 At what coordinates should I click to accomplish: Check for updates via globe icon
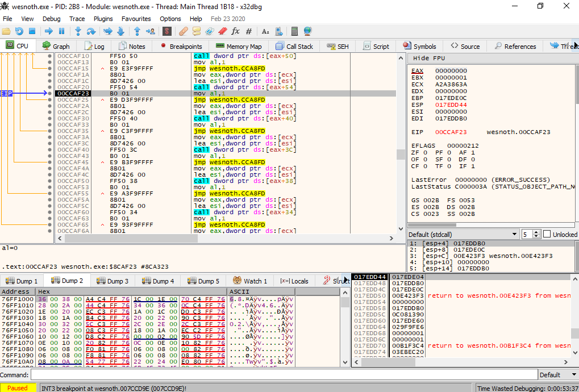(307, 31)
